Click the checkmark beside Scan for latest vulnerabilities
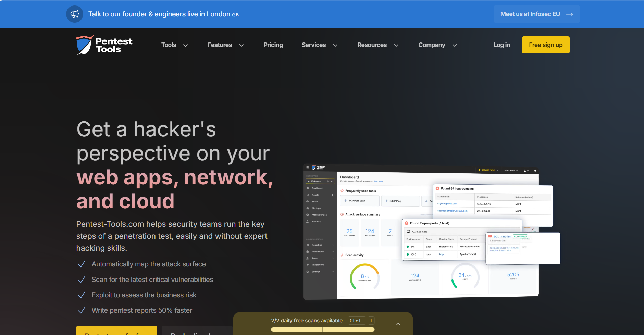644x335 pixels. tap(82, 280)
